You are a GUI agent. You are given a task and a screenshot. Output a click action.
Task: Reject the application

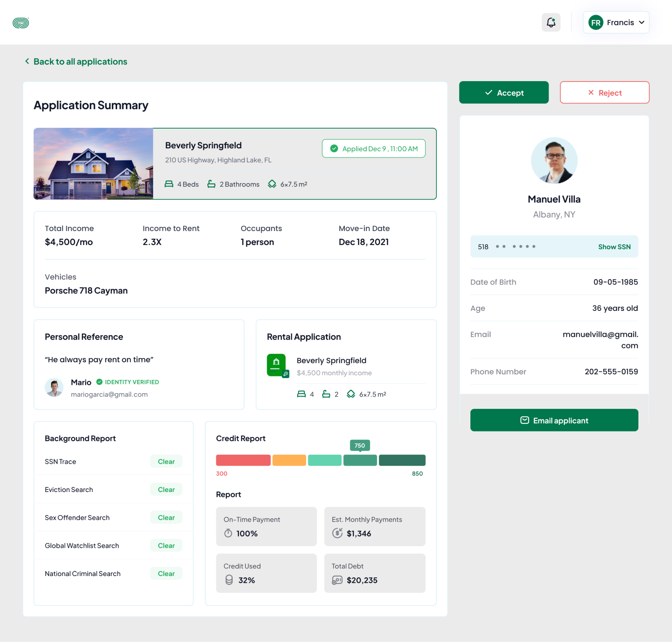[x=605, y=92]
